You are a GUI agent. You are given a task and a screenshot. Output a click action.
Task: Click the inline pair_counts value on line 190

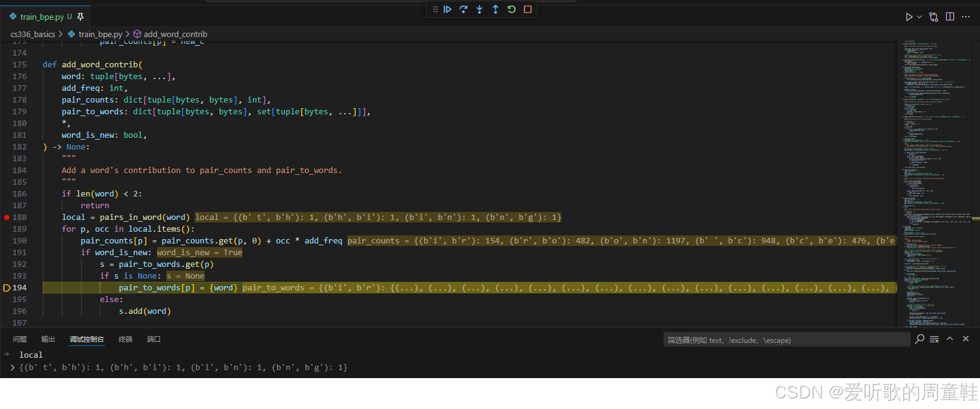pos(621,241)
